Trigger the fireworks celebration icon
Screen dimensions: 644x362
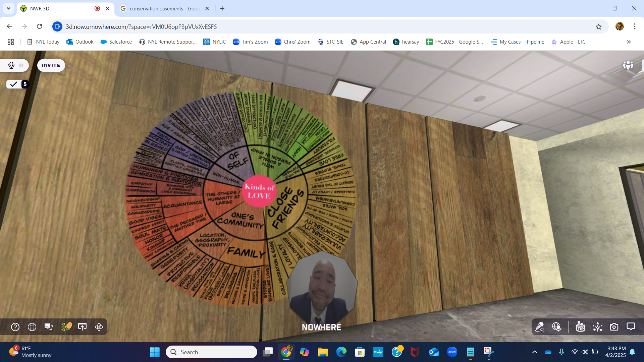pos(597,327)
